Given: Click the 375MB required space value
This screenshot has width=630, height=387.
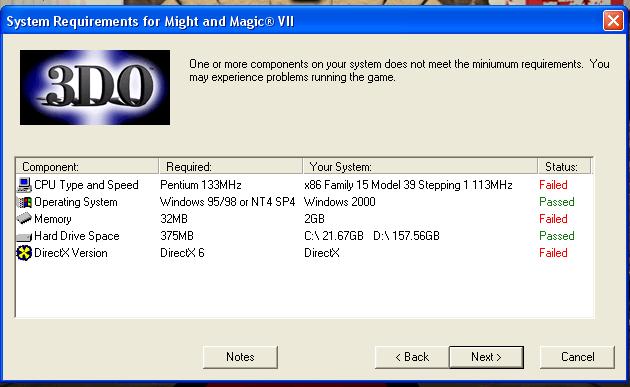Looking at the screenshot, I should [x=177, y=236].
